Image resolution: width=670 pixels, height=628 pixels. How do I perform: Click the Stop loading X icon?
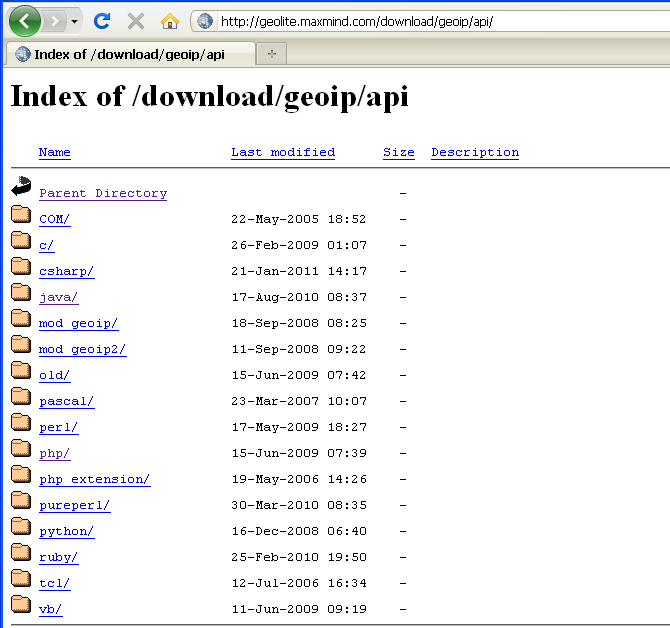tap(136, 21)
